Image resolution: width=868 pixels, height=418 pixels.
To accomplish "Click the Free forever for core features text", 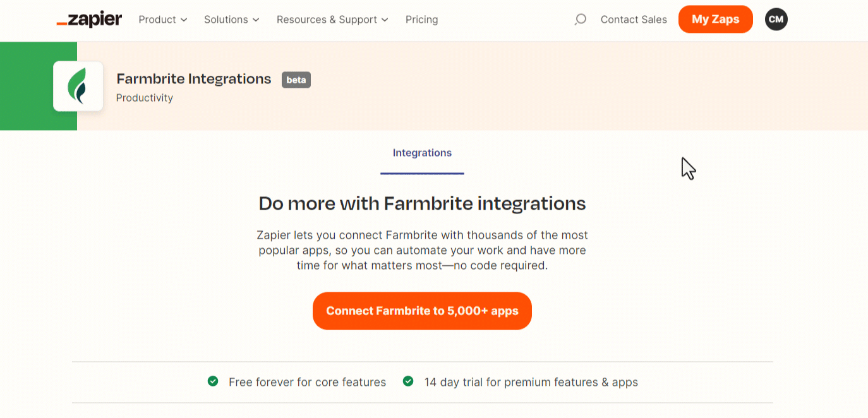I will [307, 382].
